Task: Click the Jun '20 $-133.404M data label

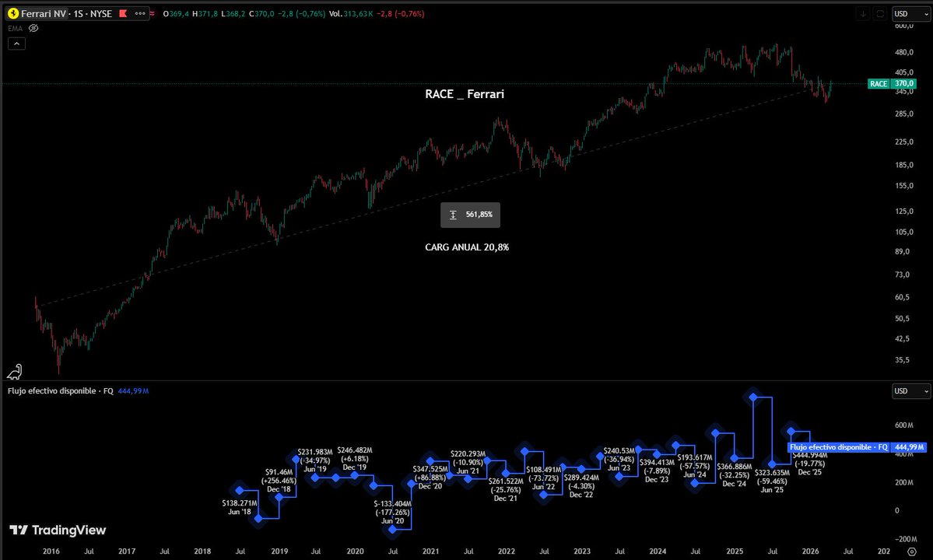Action: [x=392, y=512]
